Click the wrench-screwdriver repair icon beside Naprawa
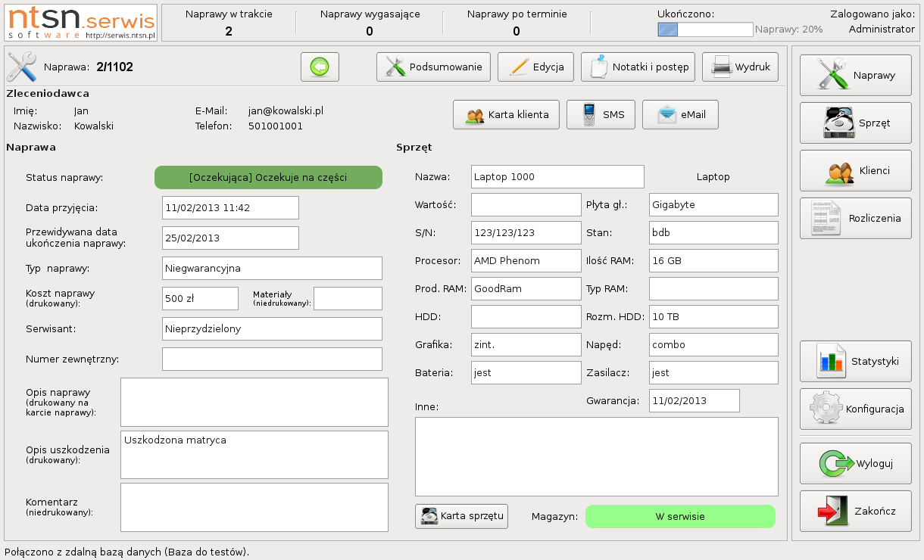924x560 pixels. [21, 67]
